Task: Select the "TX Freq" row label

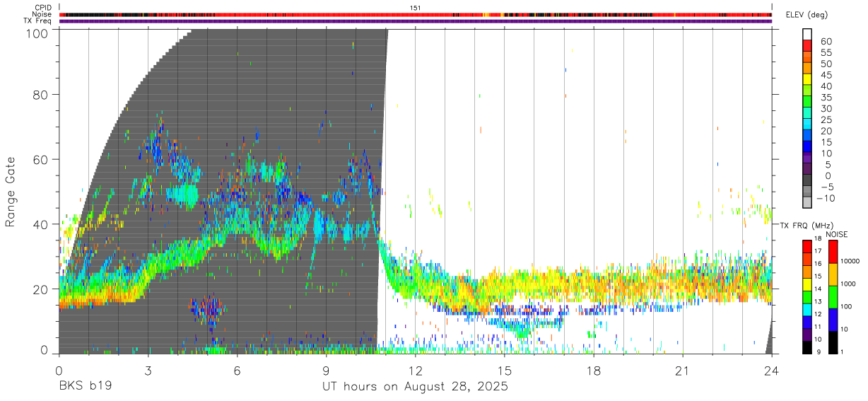Action: (38, 21)
